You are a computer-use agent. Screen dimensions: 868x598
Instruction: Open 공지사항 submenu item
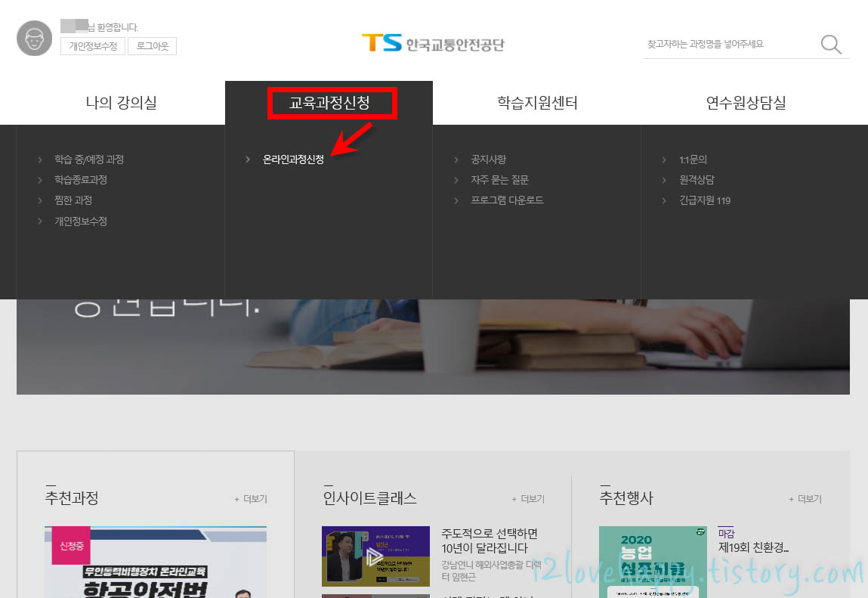[488, 160]
